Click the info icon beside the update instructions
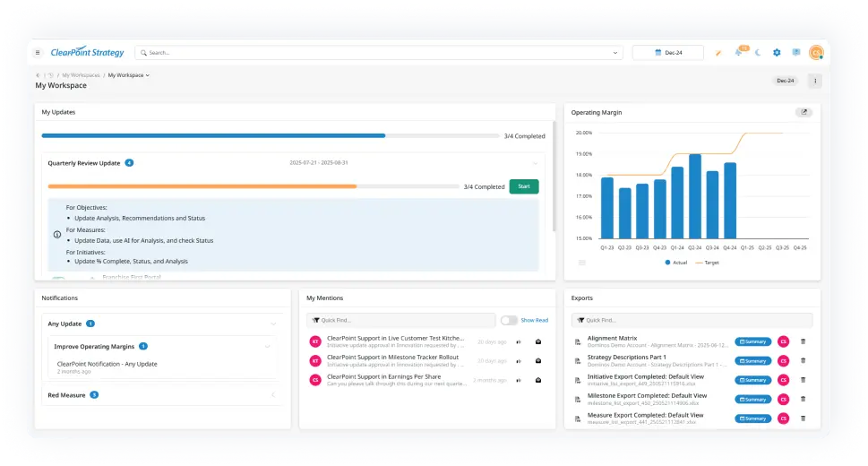Screen dimensions: 868x466 point(57,235)
